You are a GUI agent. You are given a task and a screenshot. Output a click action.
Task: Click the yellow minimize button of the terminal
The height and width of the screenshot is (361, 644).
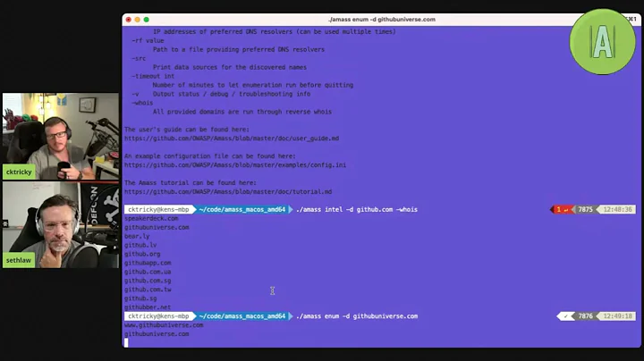point(137,20)
